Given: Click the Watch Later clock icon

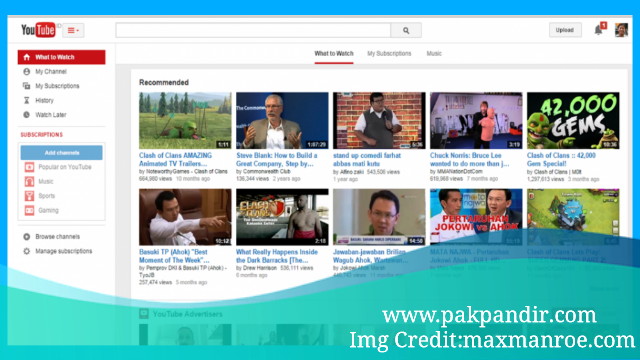Looking at the screenshot, I should [x=27, y=115].
